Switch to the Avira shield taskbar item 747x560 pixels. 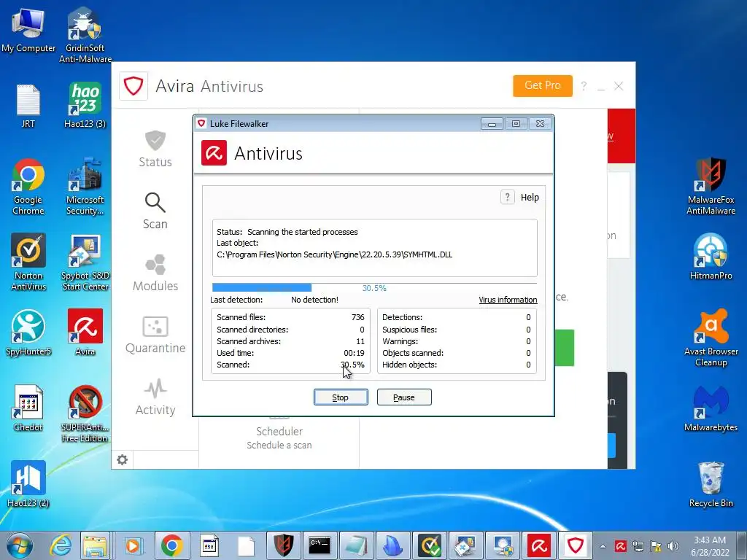576,545
